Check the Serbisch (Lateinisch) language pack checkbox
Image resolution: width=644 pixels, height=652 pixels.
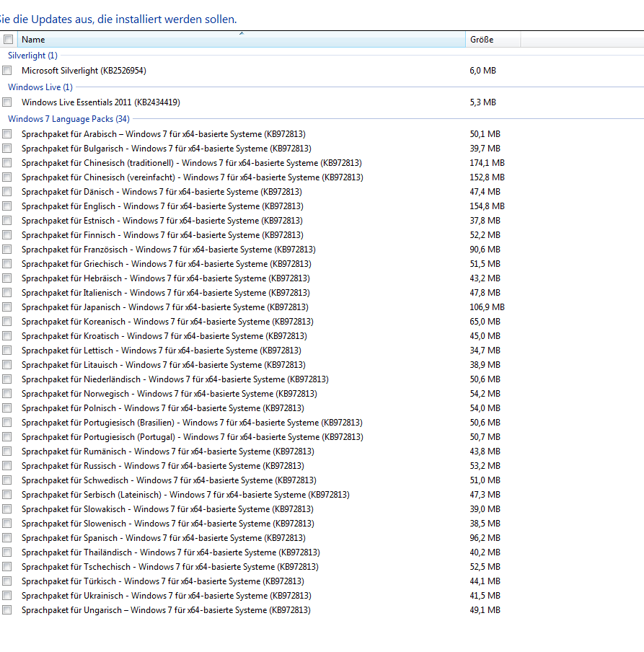pos(6,494)
